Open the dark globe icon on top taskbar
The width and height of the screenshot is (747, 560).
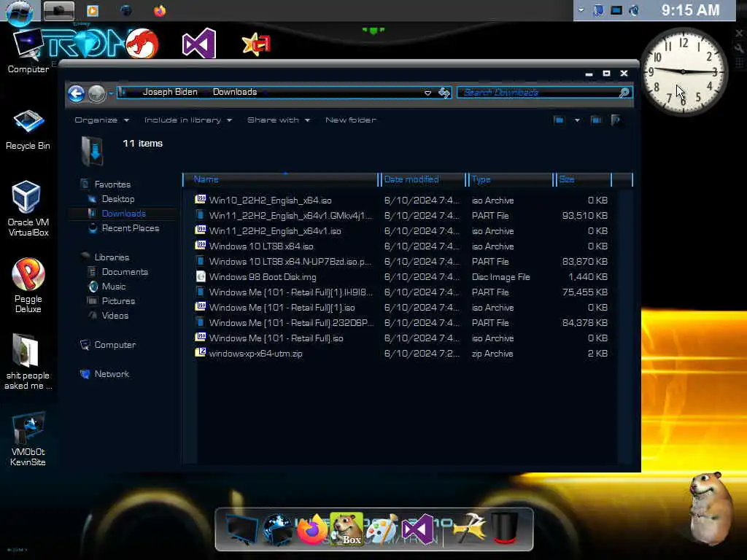[x=125, y=10]
